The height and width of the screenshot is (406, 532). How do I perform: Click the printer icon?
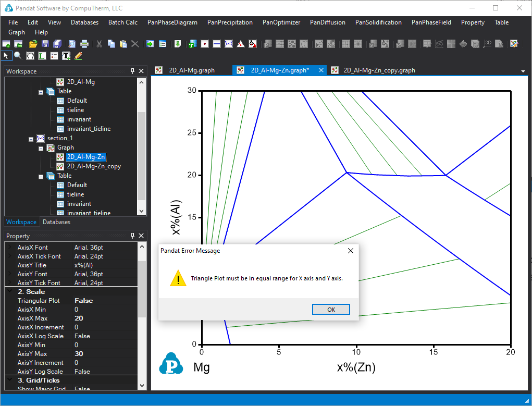(84, 44)
